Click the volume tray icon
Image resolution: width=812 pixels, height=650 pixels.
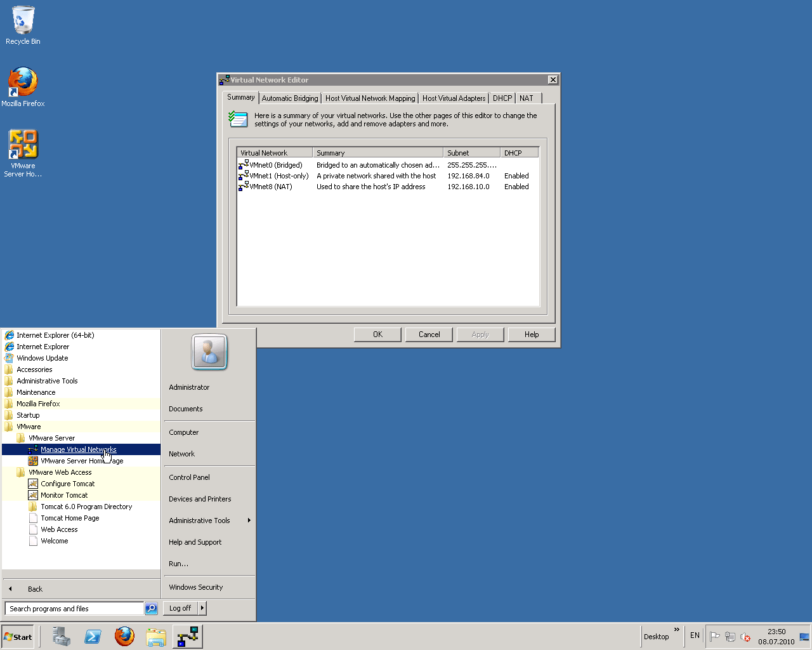click(745, 637)
